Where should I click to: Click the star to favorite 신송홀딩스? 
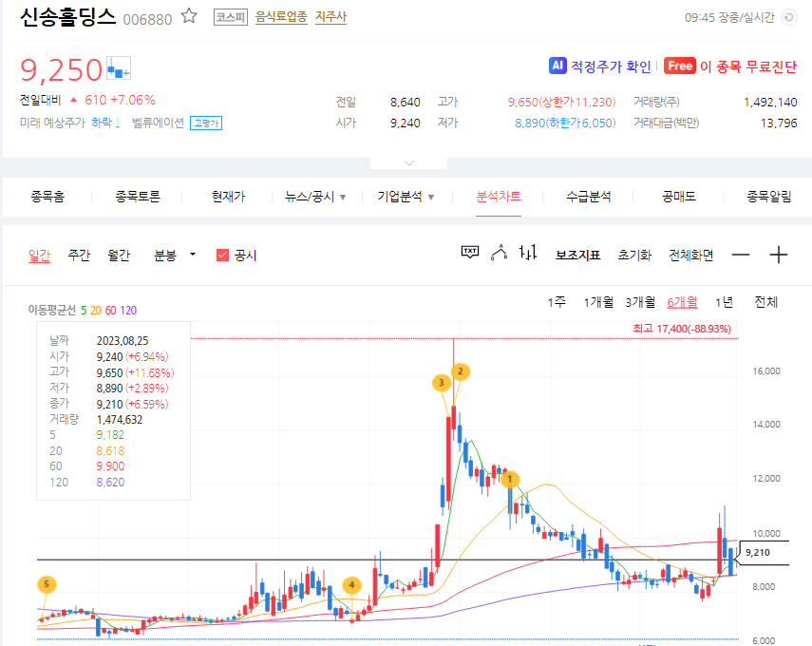pyautogui.click(x=186, y=16)
